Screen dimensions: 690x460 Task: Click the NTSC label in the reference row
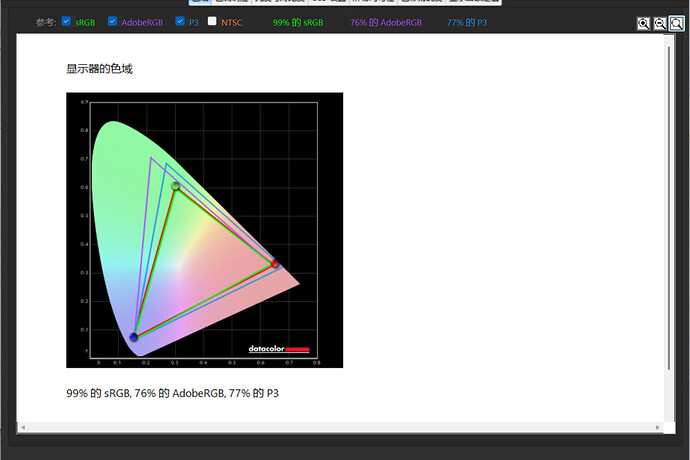[231, 22]
